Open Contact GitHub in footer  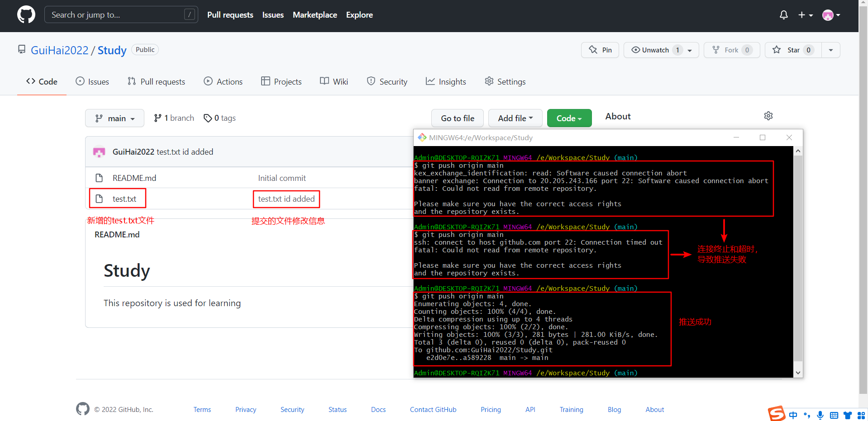coord(433,410)
